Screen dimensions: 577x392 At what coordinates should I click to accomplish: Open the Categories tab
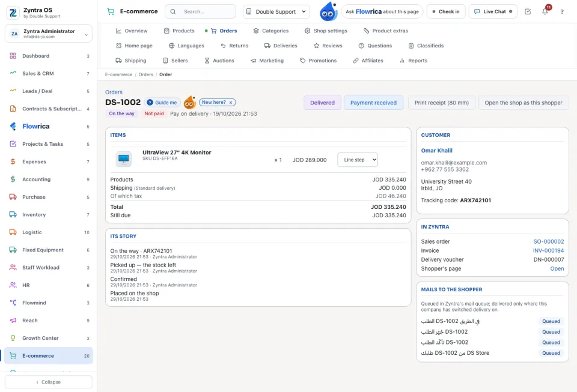click(x=271, y=31)
